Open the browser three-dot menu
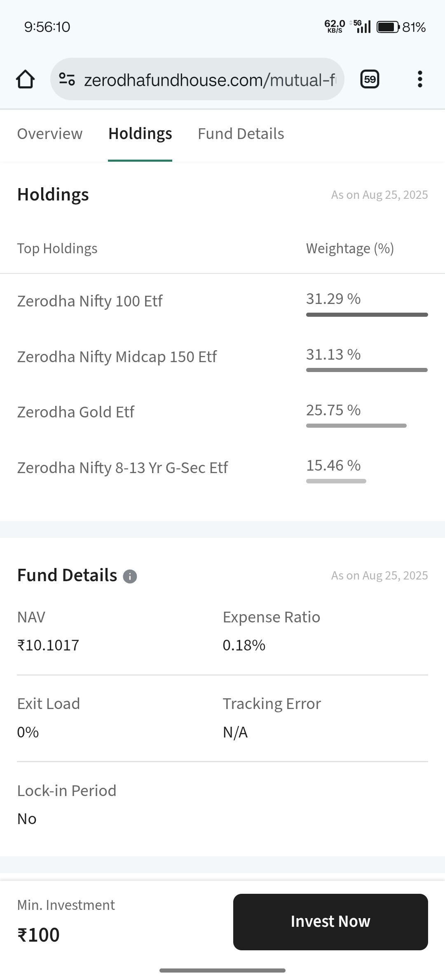445x980 pixels. [419, 79]
